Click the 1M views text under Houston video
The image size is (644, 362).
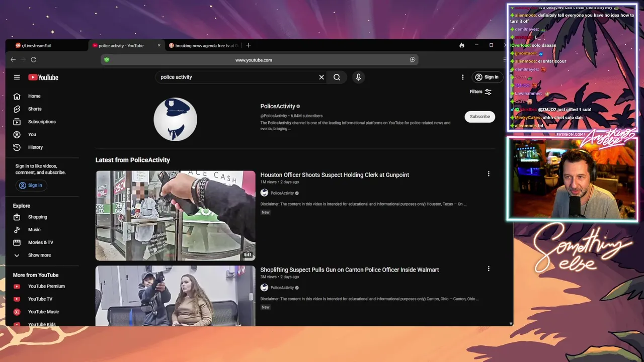pos(269,182)
